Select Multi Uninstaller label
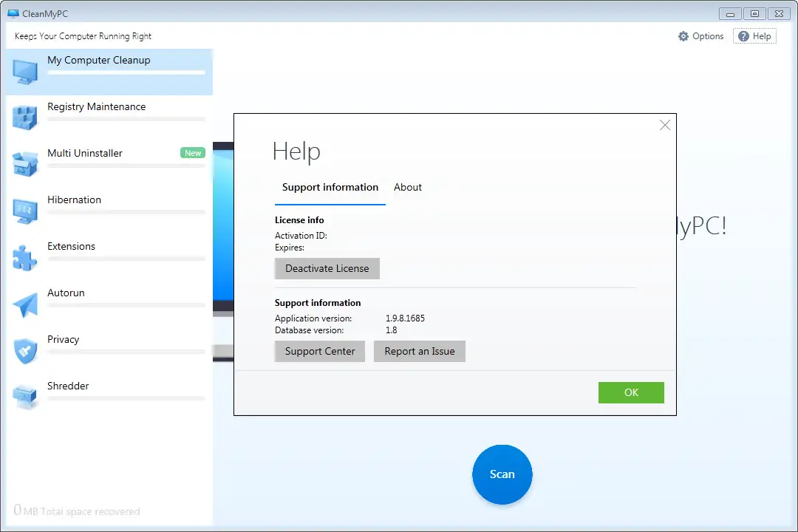798x532 pixels. click(x=85, y=153)
